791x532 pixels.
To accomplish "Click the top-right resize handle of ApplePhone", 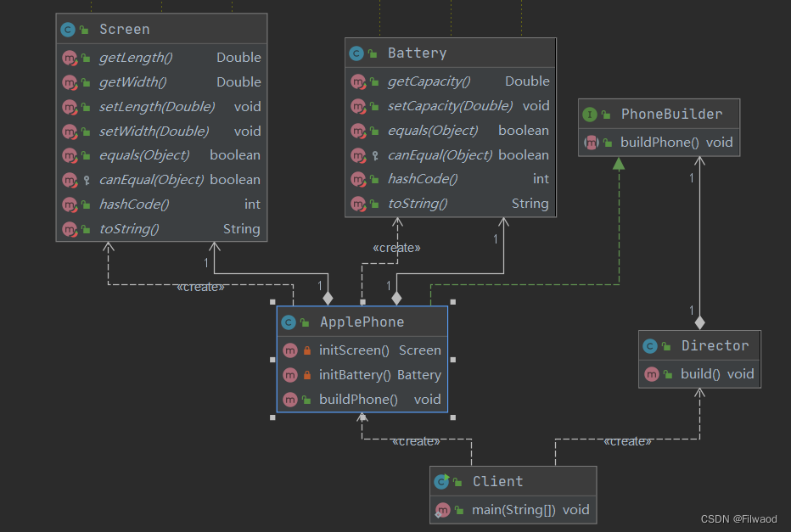I will 453,302.
